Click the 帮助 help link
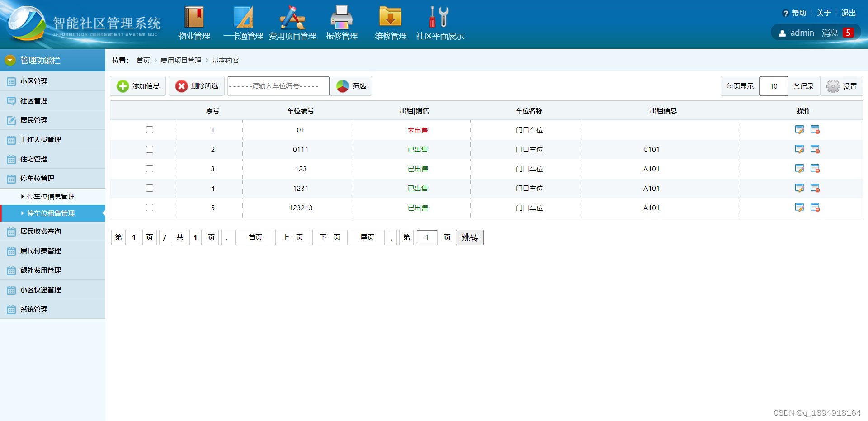This screenshot has width=868, height=421. [799, 13]
